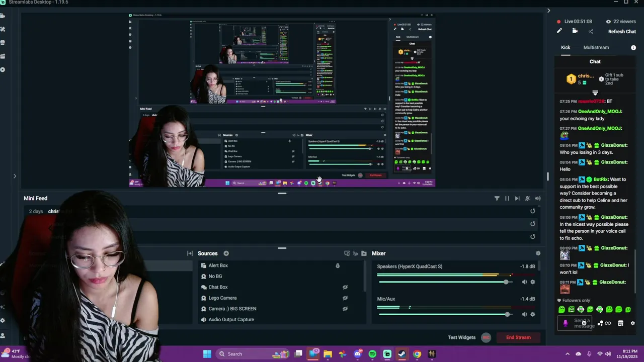Viewport: 644px width, 362px height.
Task: Open Mixer advanced audio settings gear
Action: tap(538, 253)
